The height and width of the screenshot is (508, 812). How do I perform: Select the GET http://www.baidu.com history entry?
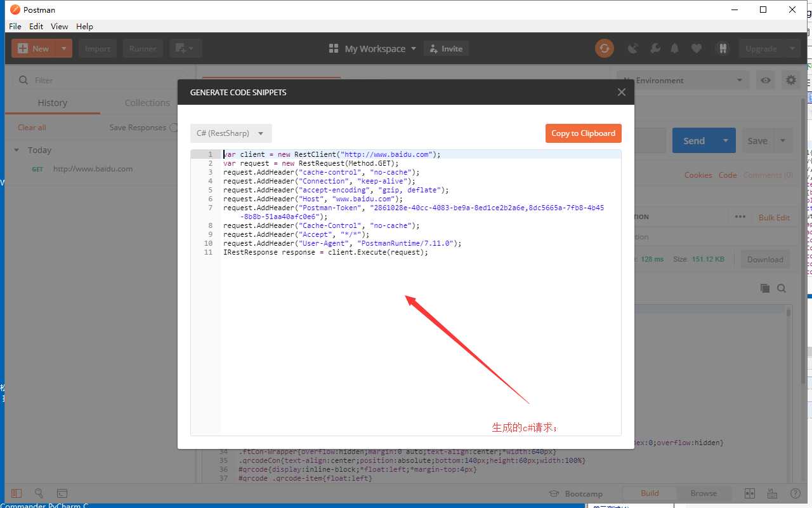[93, 169]
